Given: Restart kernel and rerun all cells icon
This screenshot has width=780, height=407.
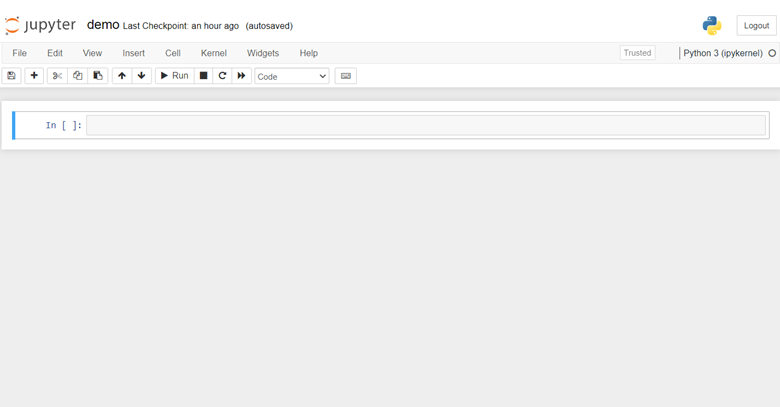Looking at the screenshot, I should click(241, 76).
